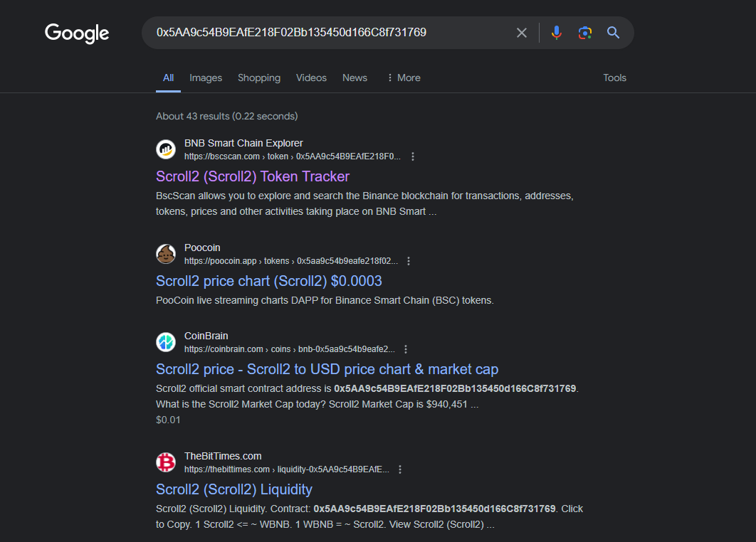Click the magnifying glass search button
756x542 pixels.
point(613,33)
